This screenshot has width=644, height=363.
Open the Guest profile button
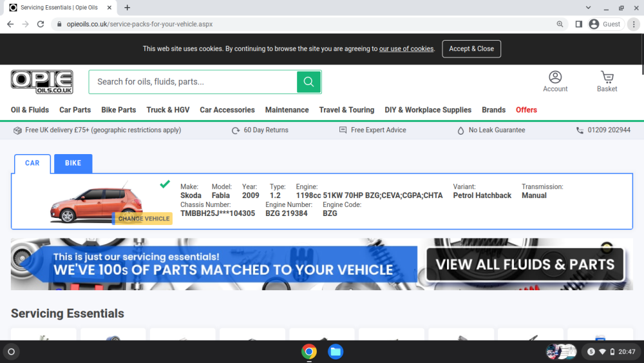605,25
